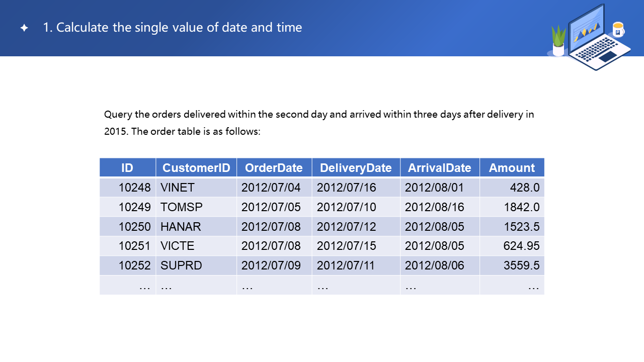Click the arrival date 2012/08/16

pyautogui.click(x=434, y=207)
